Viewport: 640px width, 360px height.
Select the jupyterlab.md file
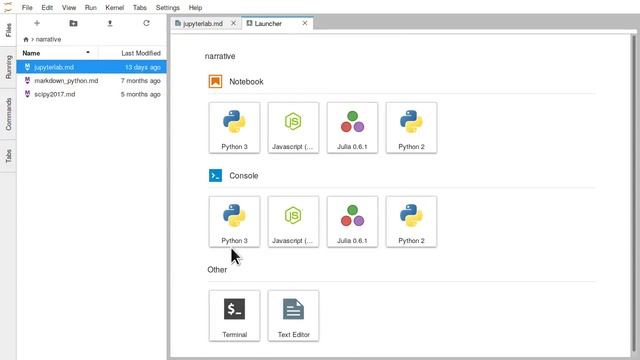point(91,67)
